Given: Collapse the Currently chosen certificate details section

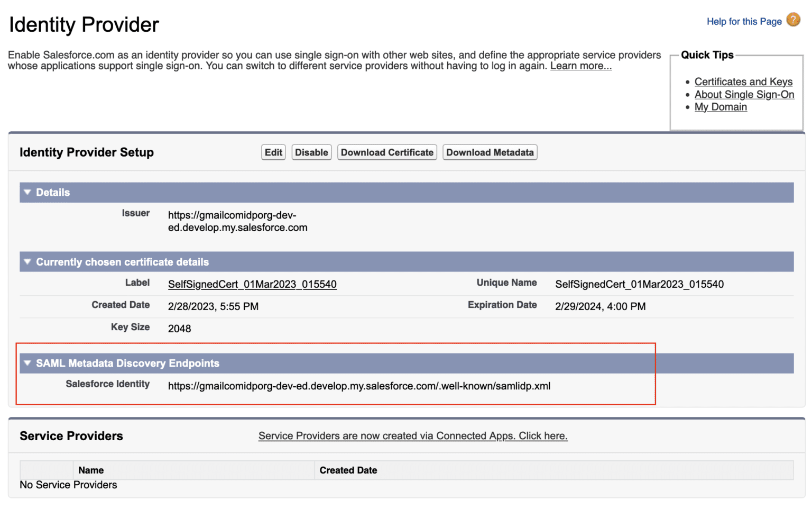Looking at the screenshot, I should (x=27, y=261).
